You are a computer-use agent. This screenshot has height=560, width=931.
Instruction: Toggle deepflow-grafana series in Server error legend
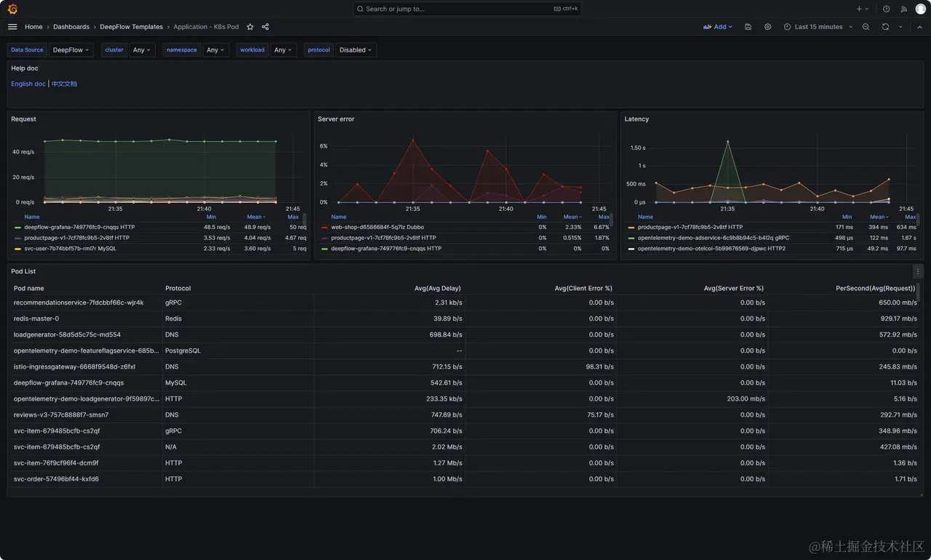386,248
